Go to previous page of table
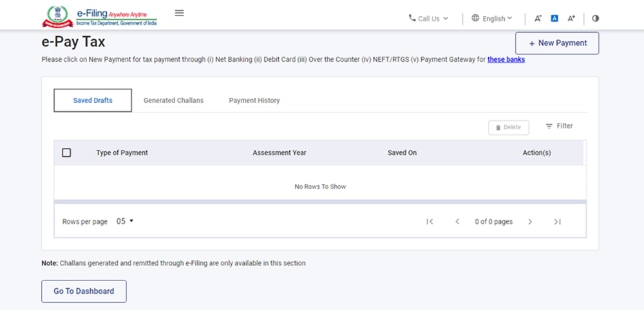The width and height of the screenshot is (644, 310). (x=457, y=222)
